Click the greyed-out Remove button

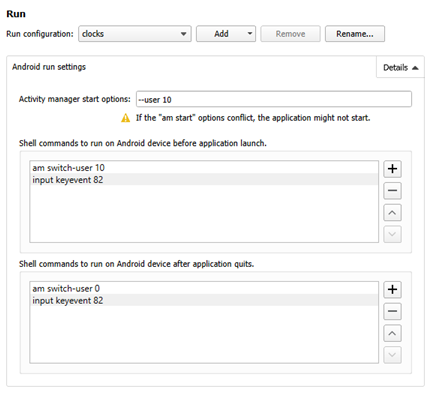290,34
